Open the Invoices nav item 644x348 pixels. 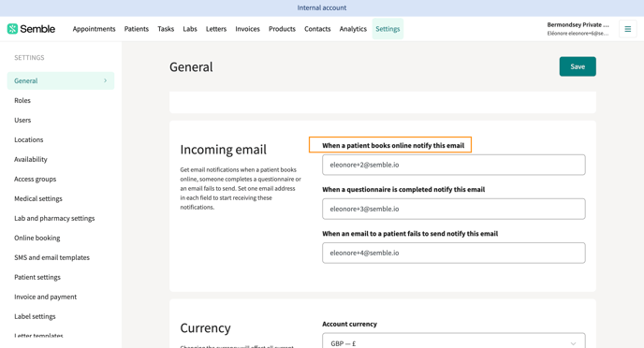247,29
